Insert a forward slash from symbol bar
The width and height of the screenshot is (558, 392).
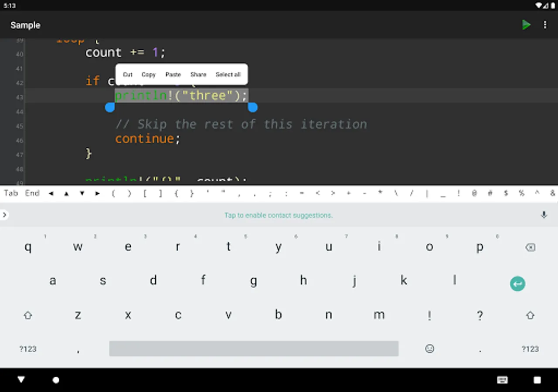412,193
